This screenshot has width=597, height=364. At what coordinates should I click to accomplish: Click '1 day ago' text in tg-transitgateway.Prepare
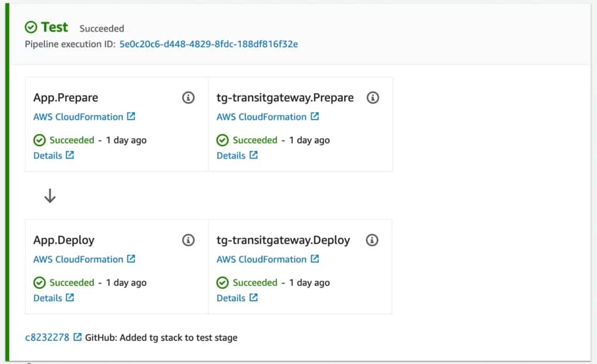[x=309, y=140]
